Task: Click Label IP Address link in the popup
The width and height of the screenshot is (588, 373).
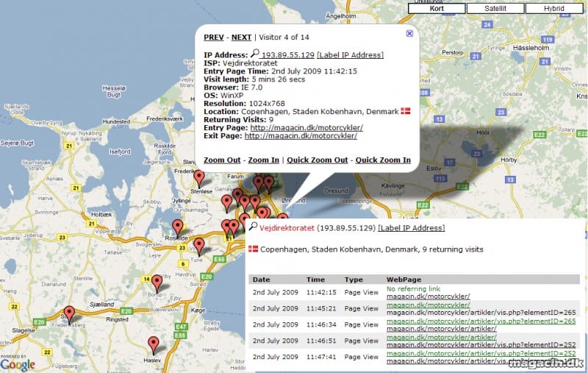Action: click(350, 55)
